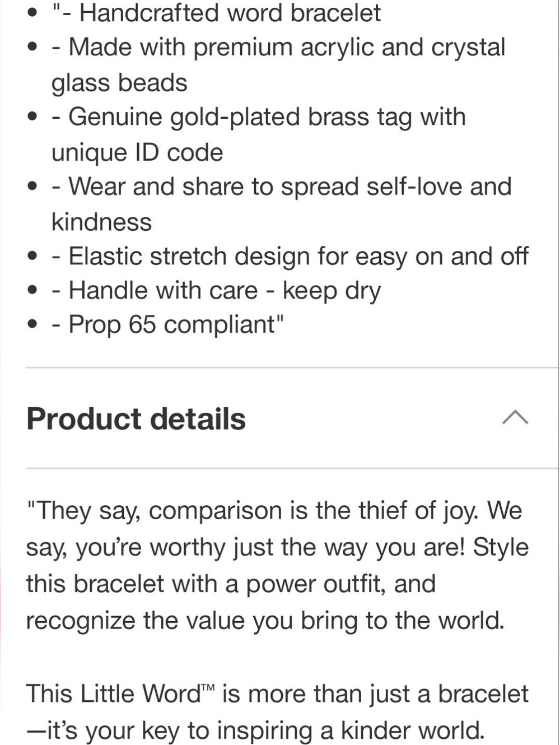Tap the premium acrylic and crystal bullet line
The height and width of the screenshot is (745, 560).
[278, 48]
